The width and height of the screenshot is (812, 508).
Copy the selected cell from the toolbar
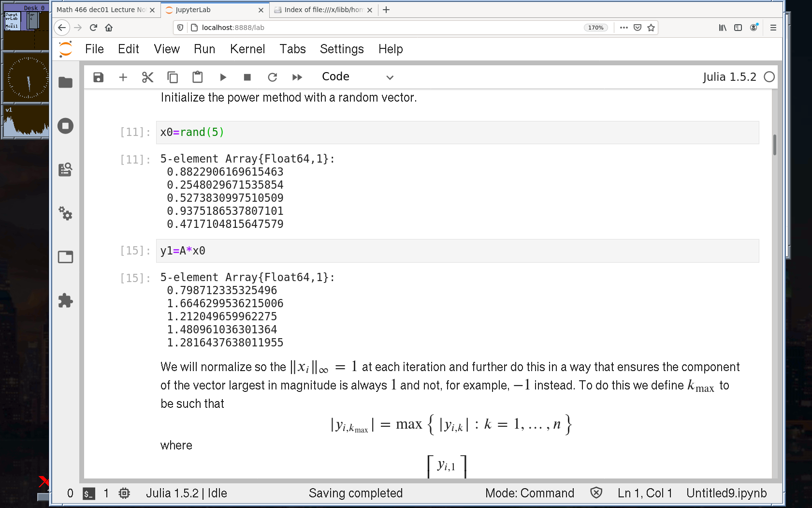coord(173,77)
